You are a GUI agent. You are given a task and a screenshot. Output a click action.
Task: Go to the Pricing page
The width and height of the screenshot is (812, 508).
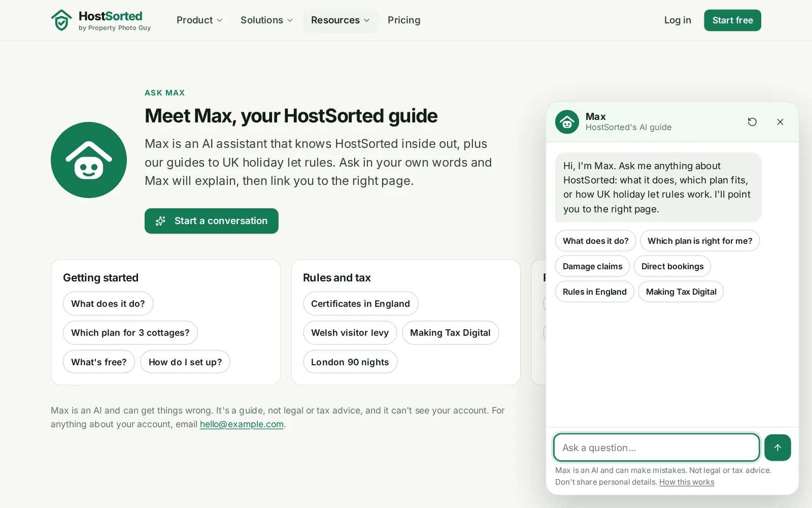404,20
